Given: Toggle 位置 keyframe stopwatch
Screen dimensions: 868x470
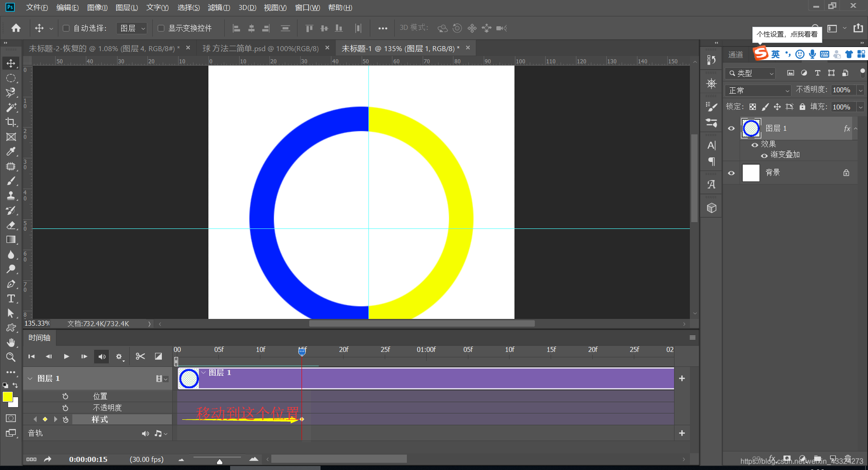Looking at the screenshot, I should [x=66, y=396].
